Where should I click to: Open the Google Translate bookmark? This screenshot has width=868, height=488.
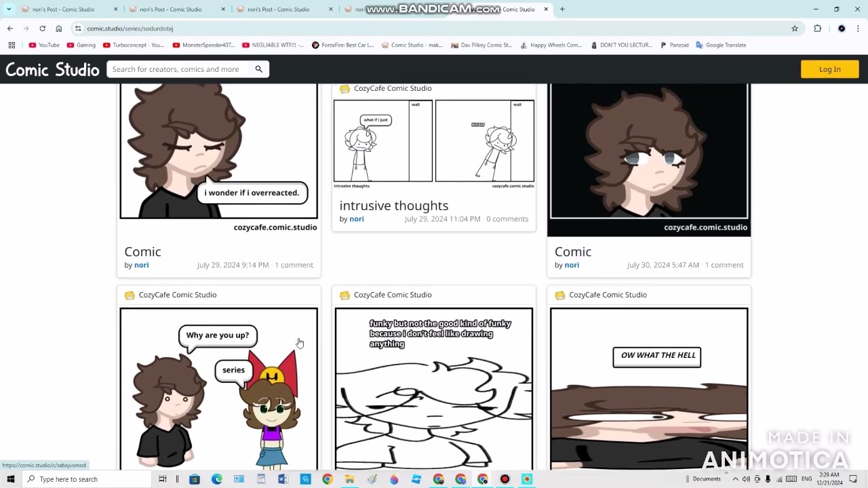click(x=721, y=45)
